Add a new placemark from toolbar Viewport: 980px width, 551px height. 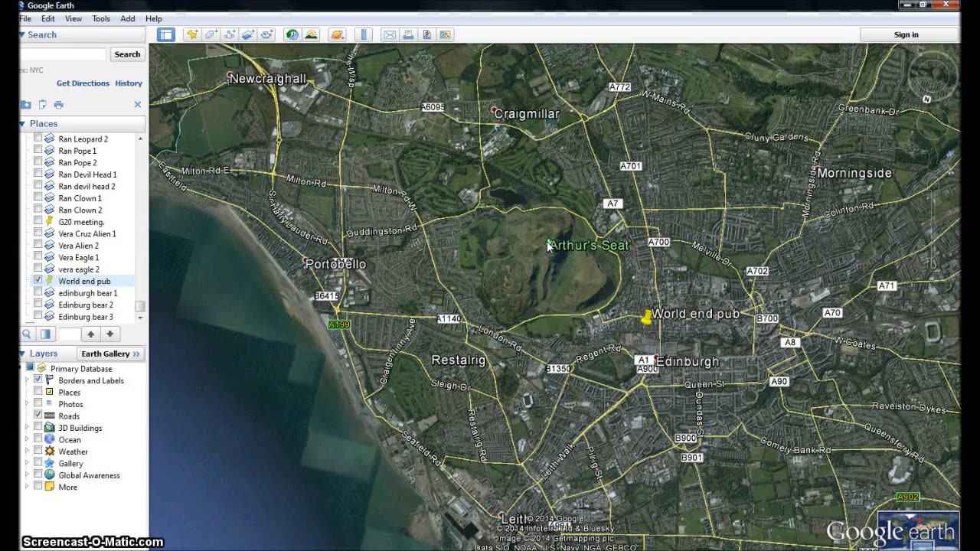click(192, 34)
